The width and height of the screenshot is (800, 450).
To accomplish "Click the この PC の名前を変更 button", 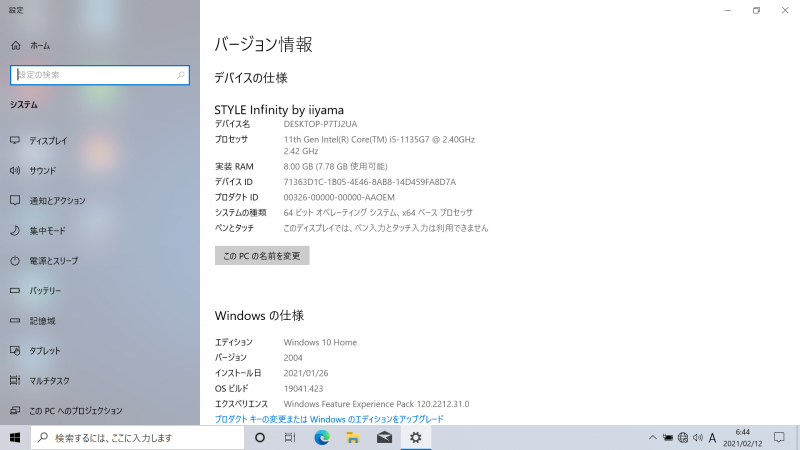I will pos(262,256).
